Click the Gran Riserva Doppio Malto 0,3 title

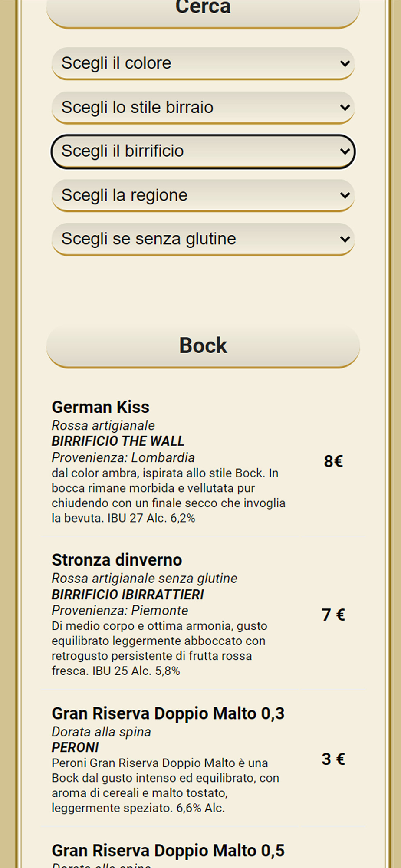(168, 714)
